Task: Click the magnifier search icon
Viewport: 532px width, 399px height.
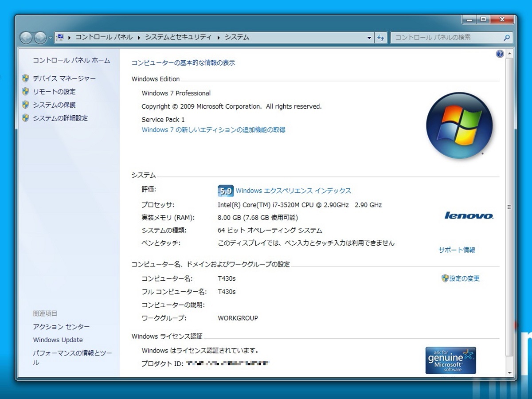Action: coord(507,38)
